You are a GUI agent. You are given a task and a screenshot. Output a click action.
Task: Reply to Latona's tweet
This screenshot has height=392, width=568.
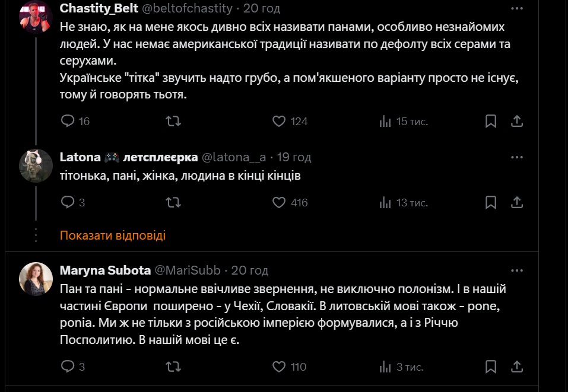coord(68,202)
